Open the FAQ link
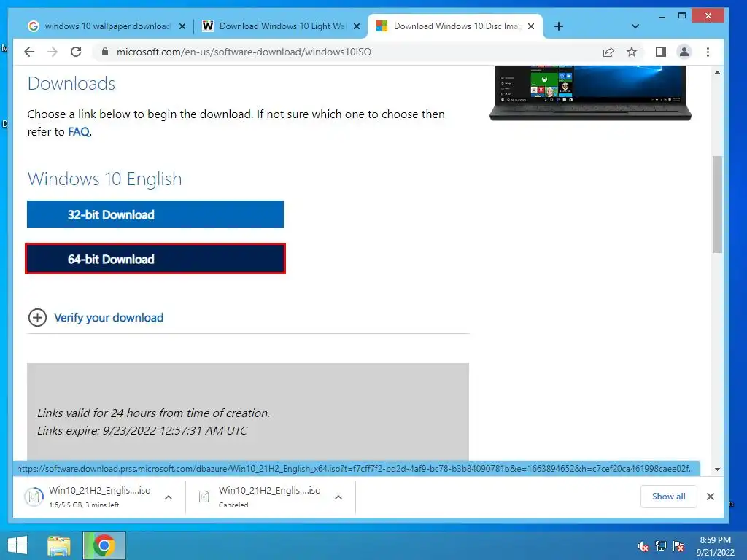747x560 pixels. [79, 132]
